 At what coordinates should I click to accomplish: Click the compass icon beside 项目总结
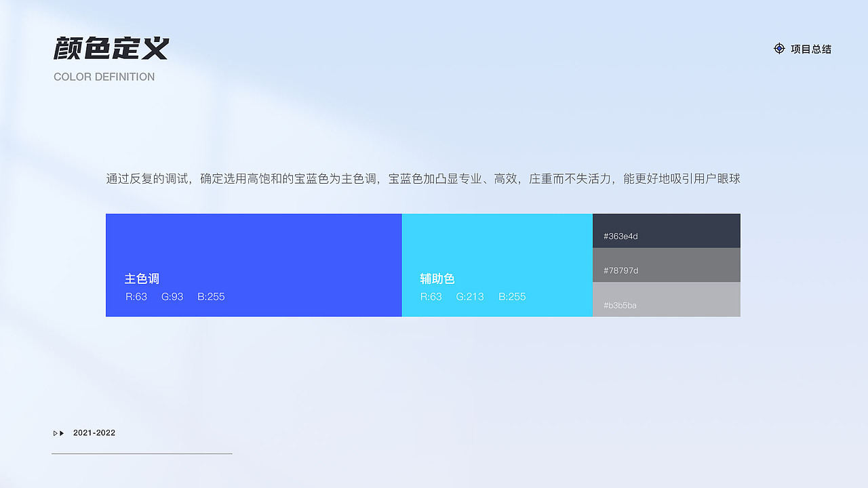(779, 48)
